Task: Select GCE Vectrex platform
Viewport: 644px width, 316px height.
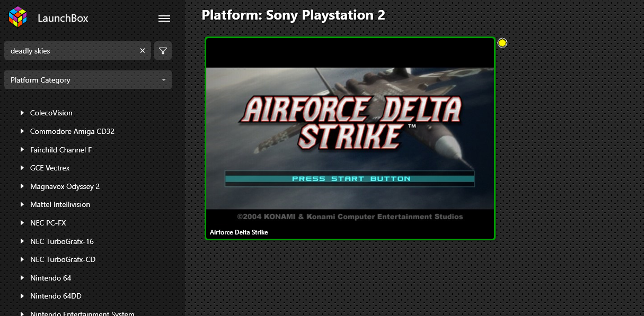Action: click(50, 168)
